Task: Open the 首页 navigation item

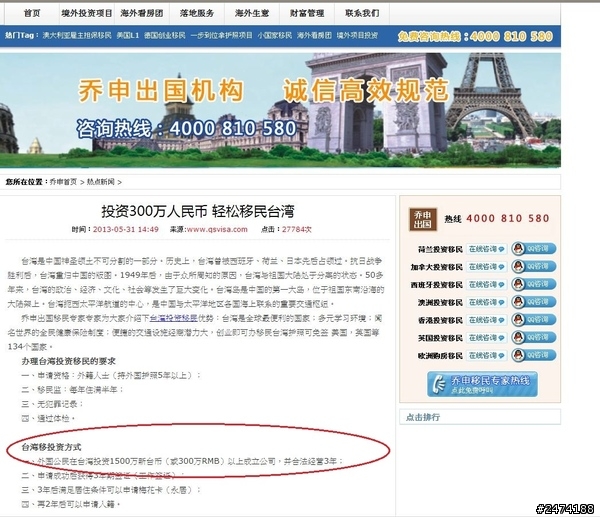Action: [32, 13]
